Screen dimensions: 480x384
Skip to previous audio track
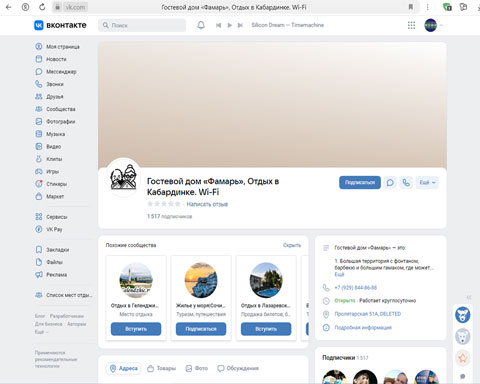[x=218, y=25]
